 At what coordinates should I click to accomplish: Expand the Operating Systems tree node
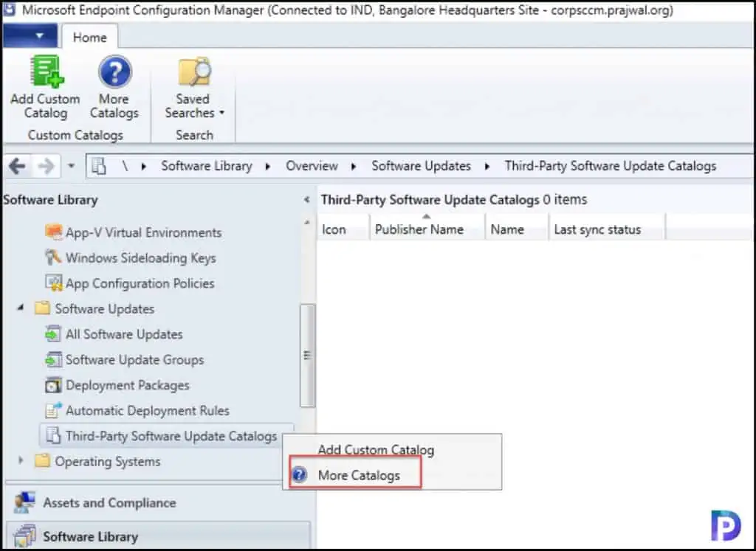[x=20, y=460]
